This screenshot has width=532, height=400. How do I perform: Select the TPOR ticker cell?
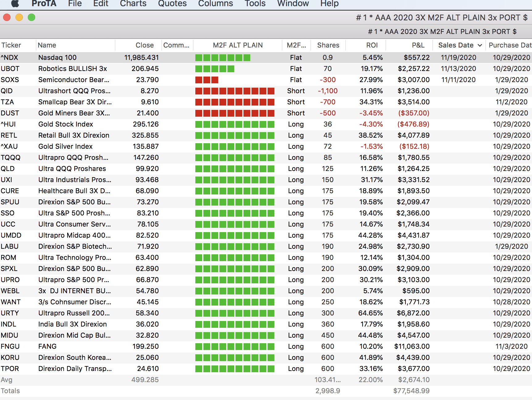pos(10,369)
